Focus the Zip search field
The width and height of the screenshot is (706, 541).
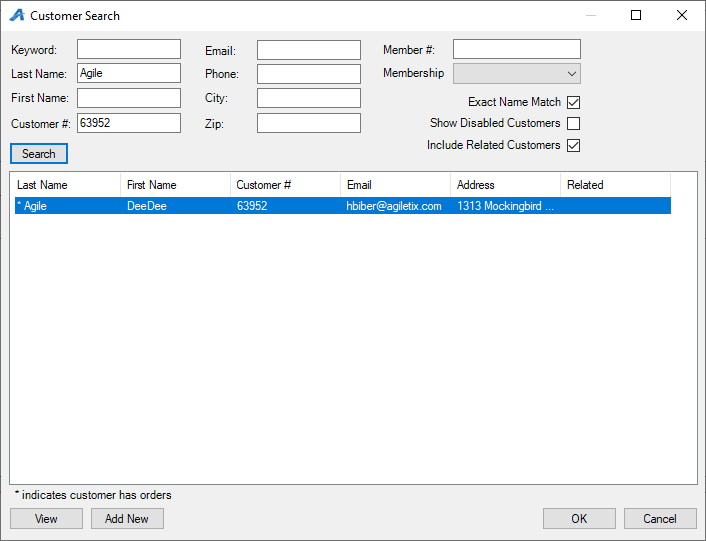[309, 123]
